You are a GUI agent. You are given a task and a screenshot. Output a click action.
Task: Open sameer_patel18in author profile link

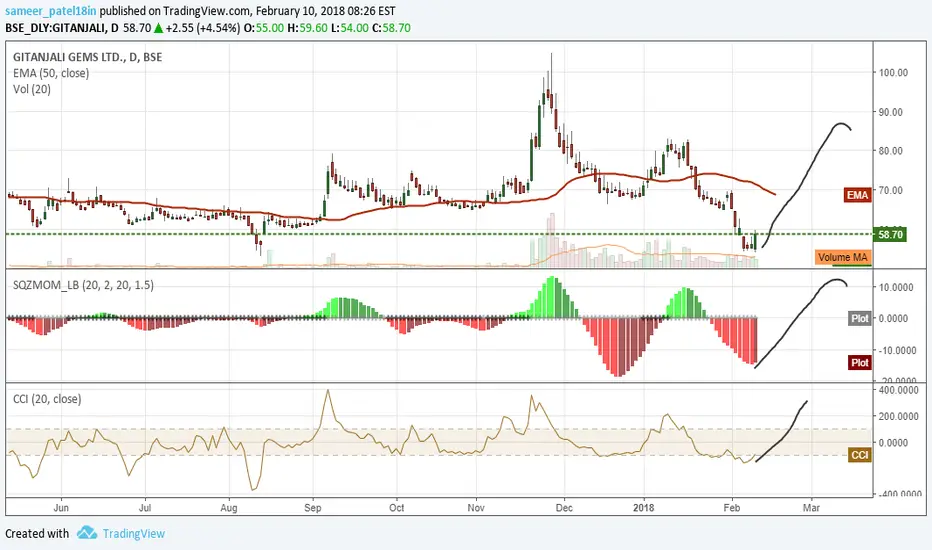(x=51, y=11)
